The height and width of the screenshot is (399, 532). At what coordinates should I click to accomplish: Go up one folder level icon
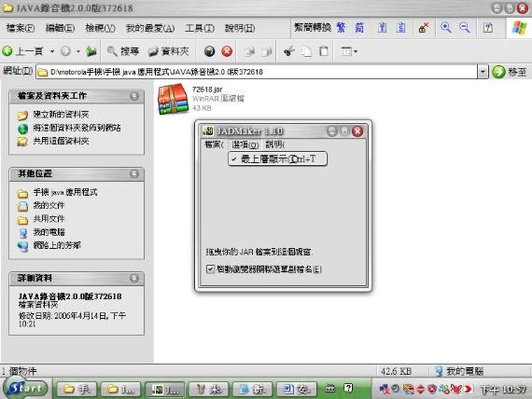[x=91, y=51]
